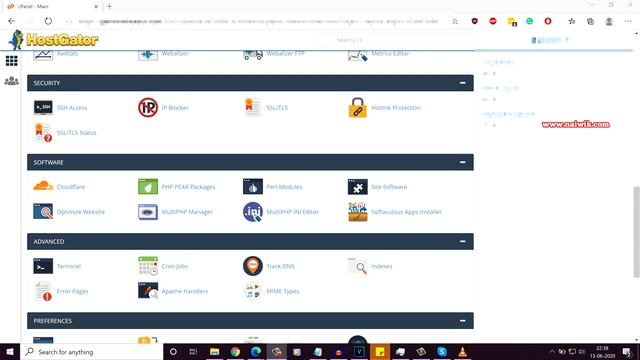The height and width of the screenshot is (360, 640).
Task: Select the cPanel - Main browser tab
Action: (x=52, y=6)
